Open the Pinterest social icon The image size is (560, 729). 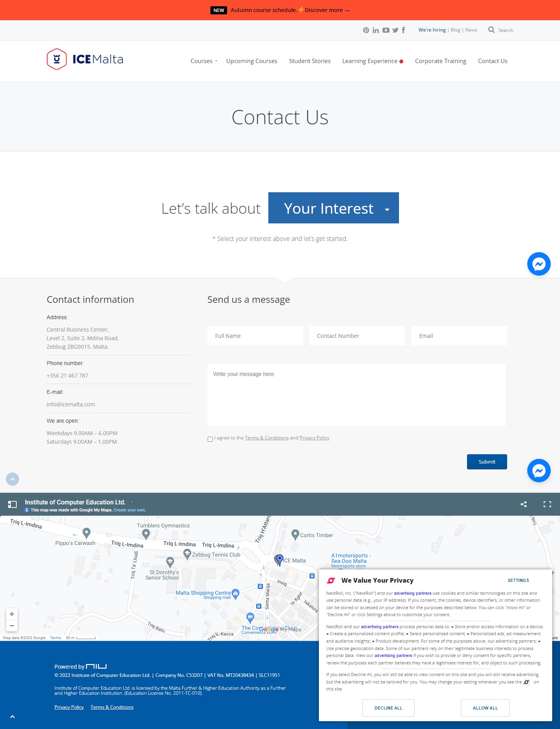366,30
